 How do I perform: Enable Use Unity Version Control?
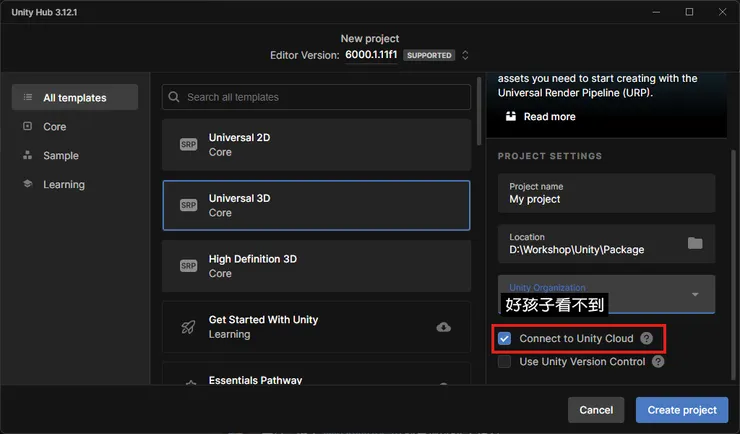[x=505, y=362]
